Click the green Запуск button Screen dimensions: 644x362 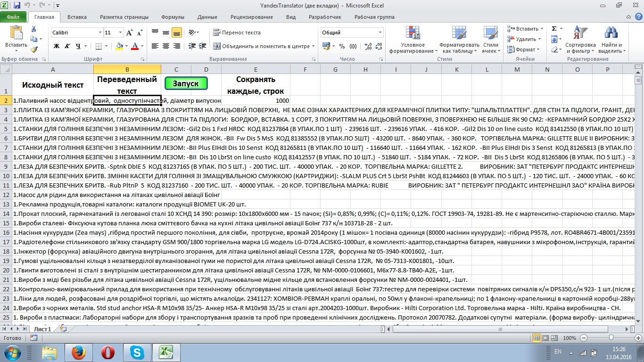coord(186,83)
